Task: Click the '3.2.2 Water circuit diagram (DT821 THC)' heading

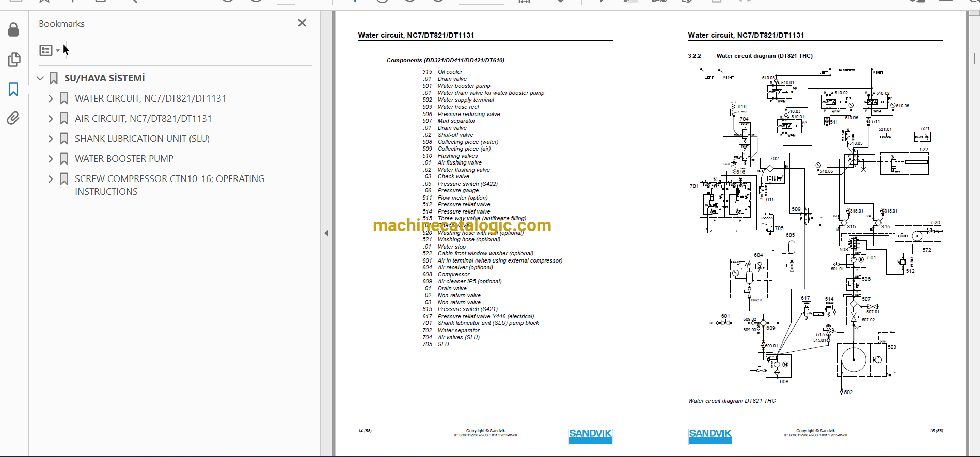Action: [750, 56]
